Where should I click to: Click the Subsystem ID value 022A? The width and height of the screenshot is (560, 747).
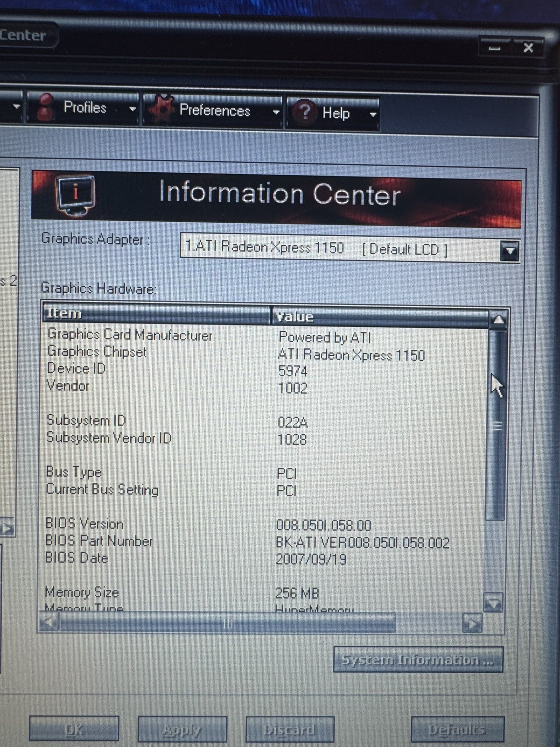tap(293, 423)
